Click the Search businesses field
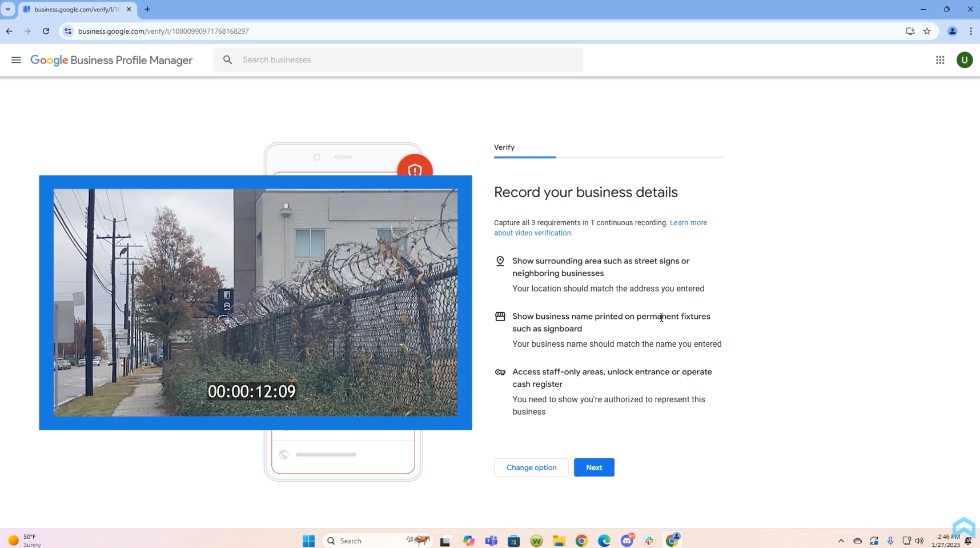 (398, 60)
